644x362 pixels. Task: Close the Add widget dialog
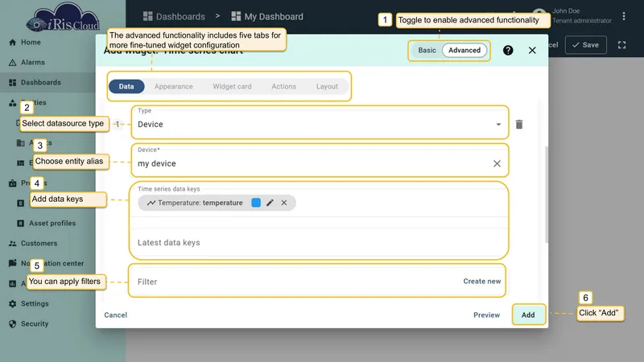point(532,50)
